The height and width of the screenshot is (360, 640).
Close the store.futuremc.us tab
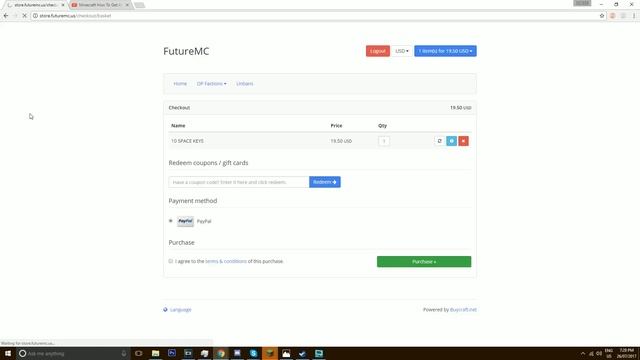point(63,5)
